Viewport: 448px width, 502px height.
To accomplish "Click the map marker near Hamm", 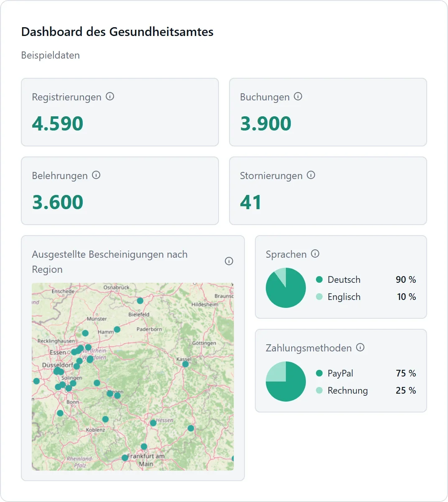I will [117, 330].
